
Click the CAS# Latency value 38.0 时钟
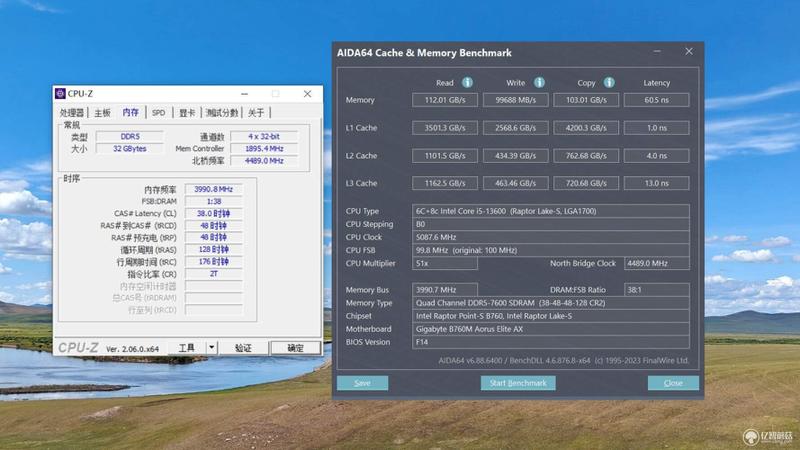(213, 213)
